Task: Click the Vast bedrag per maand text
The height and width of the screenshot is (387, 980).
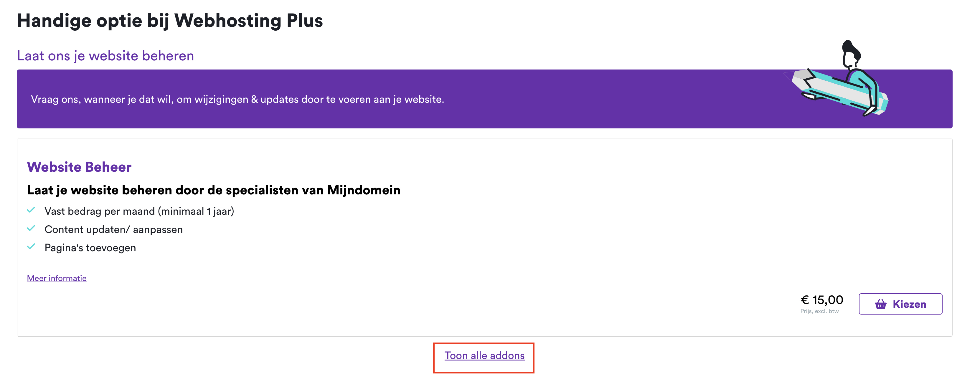Action: tap(139, 211)
